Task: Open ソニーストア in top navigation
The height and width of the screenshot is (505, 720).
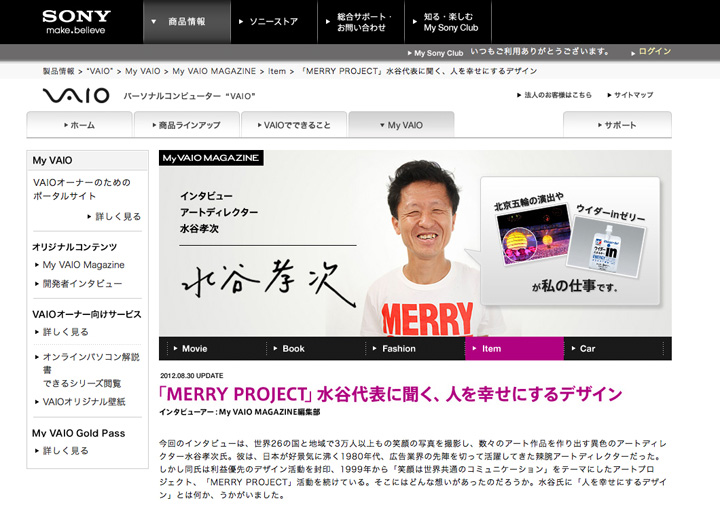Action: click(274, 22)
